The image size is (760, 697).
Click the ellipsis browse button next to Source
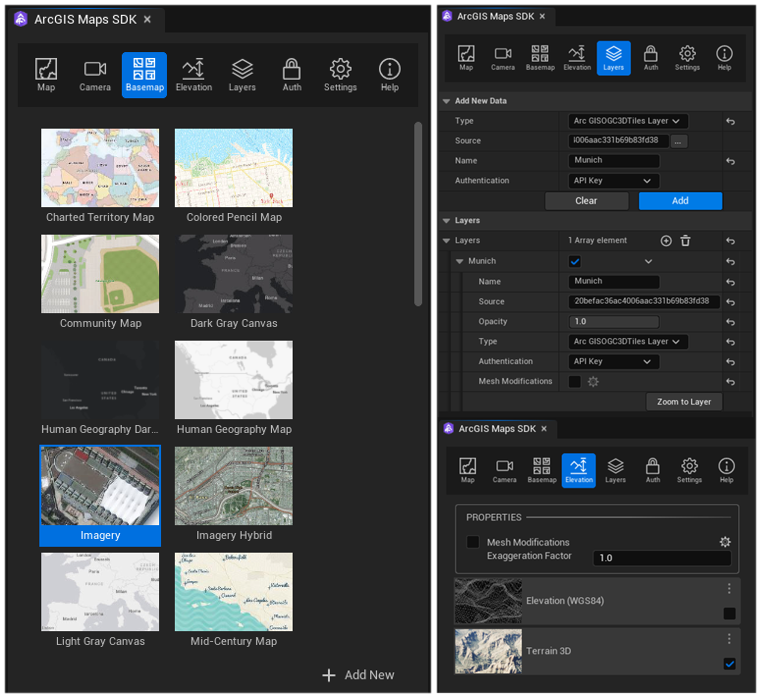coord(679,141)
